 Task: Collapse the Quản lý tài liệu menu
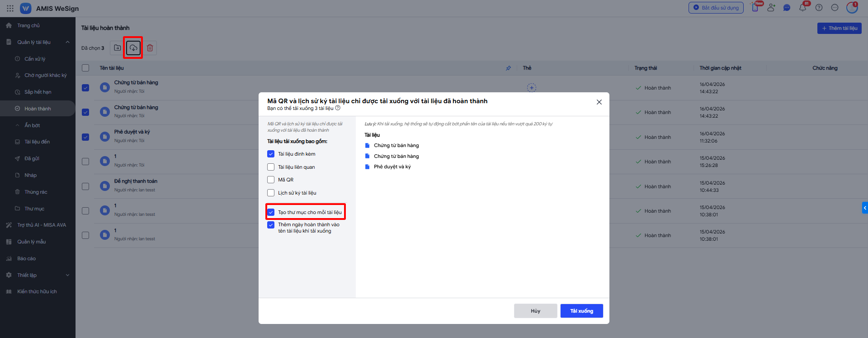[67, 42]
